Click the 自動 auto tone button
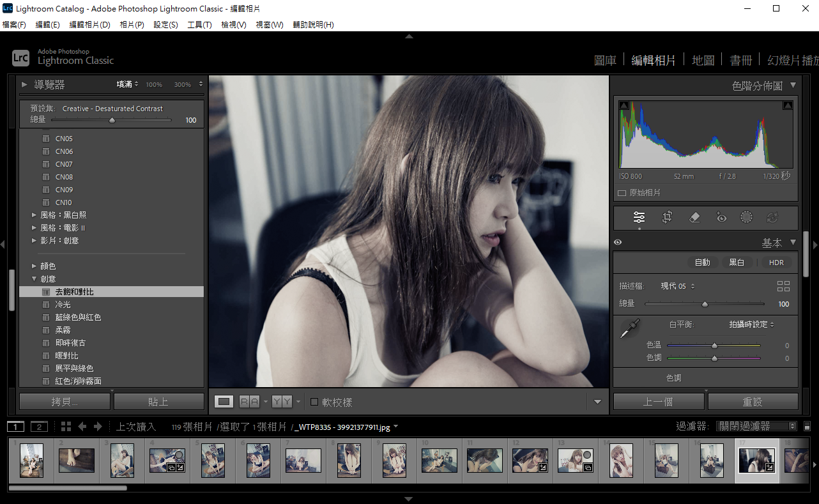This screenshot has height=504, width=819. pyautogui.click(x=702, y=263)
